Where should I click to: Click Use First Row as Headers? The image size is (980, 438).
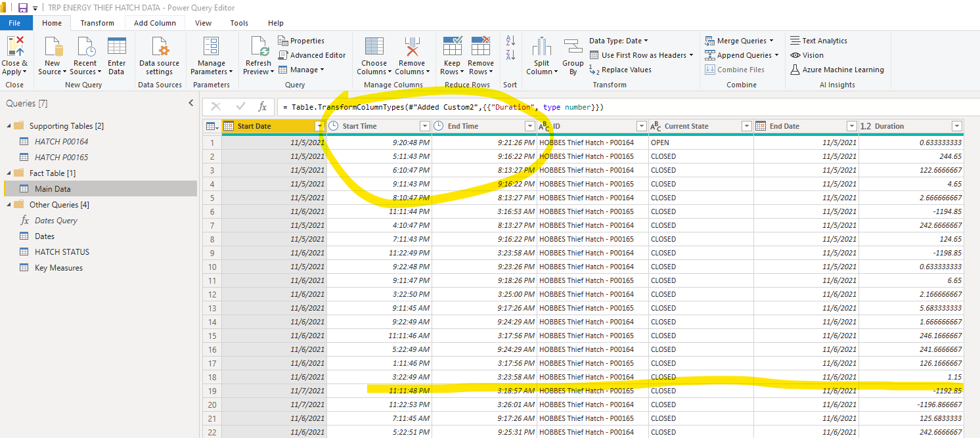(641, 55)
